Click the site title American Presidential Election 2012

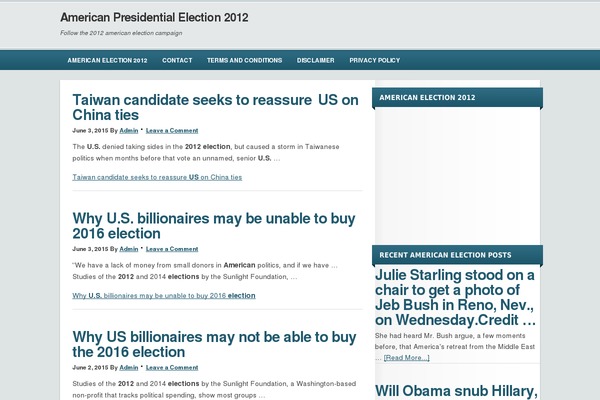154,18
